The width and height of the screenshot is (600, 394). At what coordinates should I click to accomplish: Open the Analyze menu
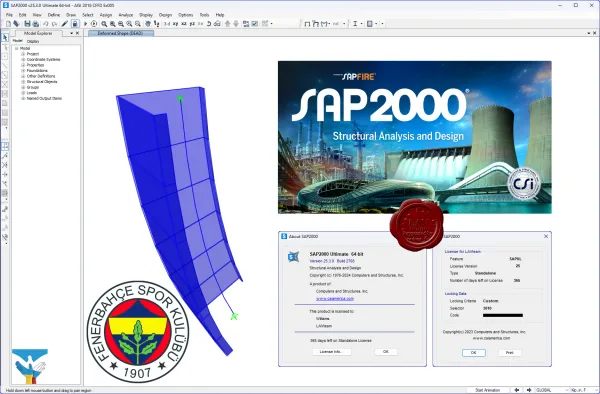[126, 15]
